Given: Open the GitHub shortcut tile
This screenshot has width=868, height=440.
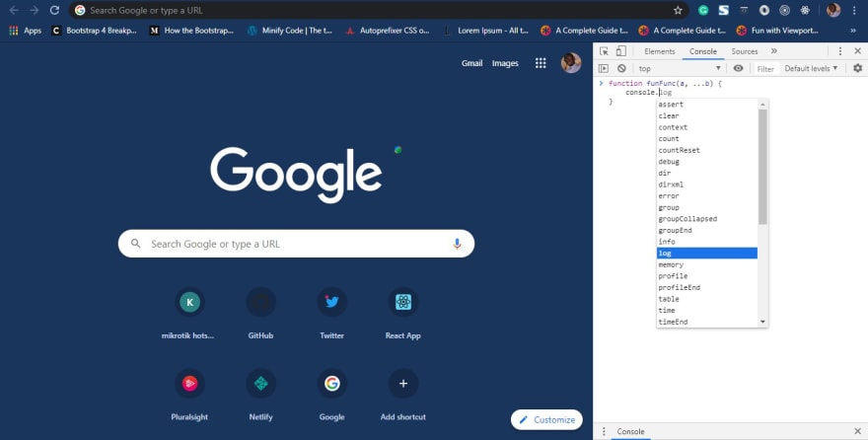Looking at the screenshot, I should (x=260, y=314).
